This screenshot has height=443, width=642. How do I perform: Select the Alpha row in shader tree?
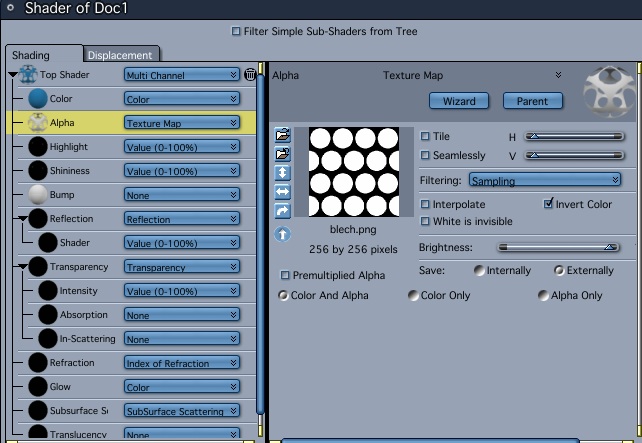click(x=131, y=122)
